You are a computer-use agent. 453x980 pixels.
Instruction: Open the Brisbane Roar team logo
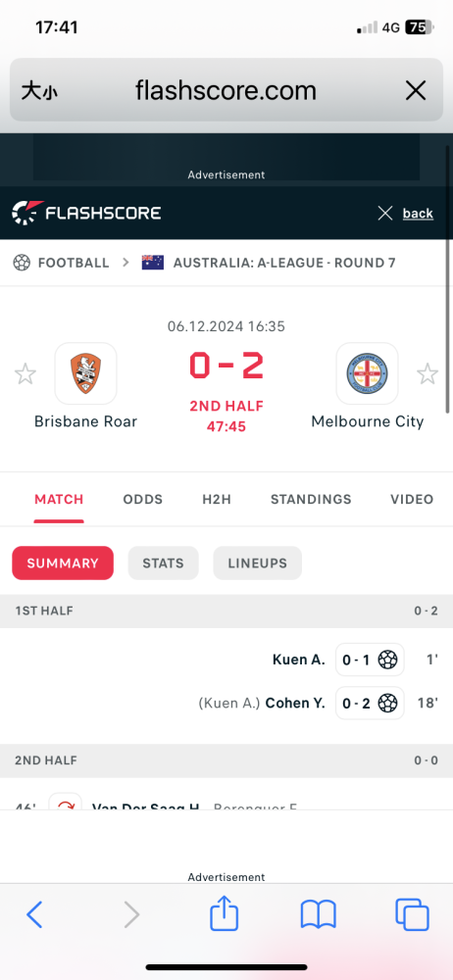click(x=85, y=373)
